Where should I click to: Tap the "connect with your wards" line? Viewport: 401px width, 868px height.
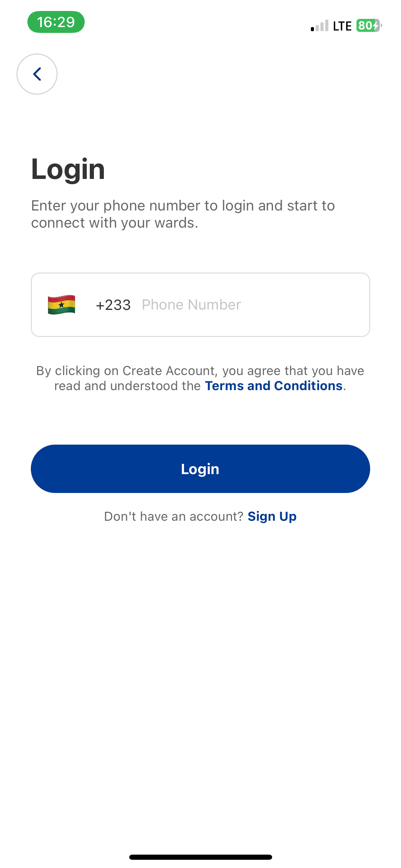point(114,223)
